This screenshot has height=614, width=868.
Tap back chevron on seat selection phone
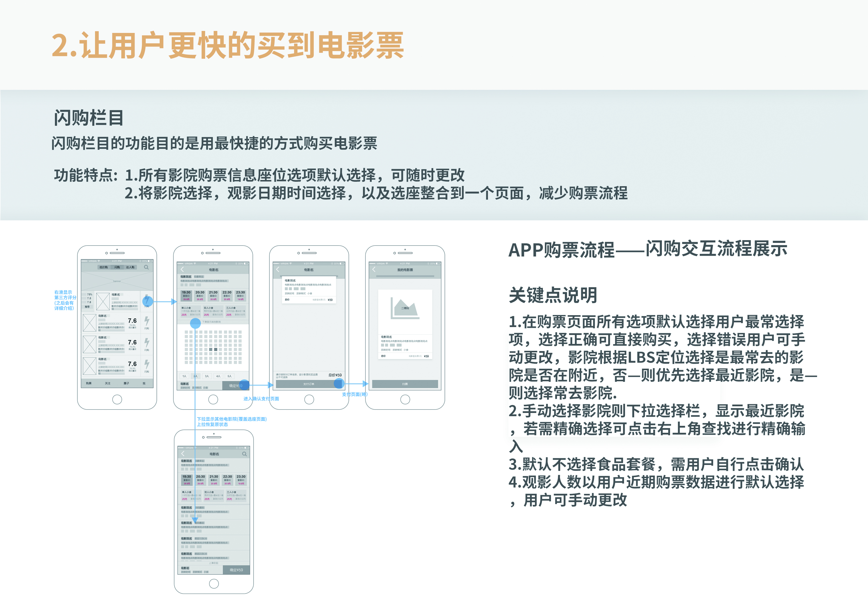tap(182, 269)
